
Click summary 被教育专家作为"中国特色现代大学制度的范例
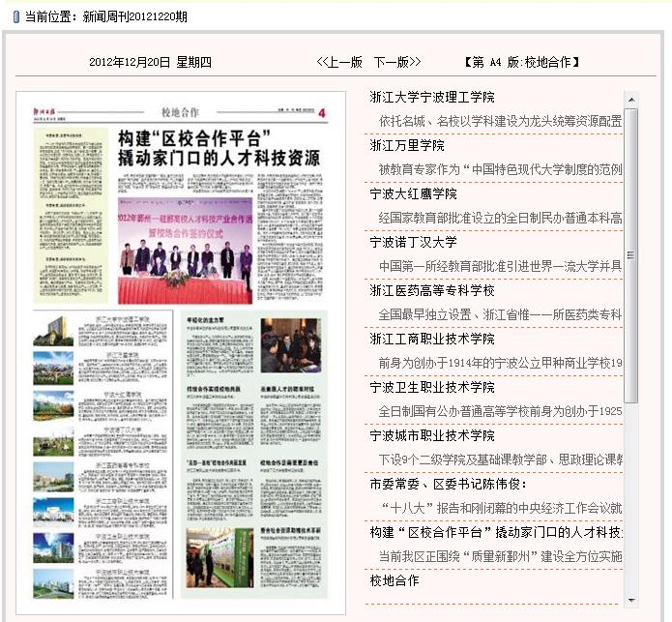point(500,170)
